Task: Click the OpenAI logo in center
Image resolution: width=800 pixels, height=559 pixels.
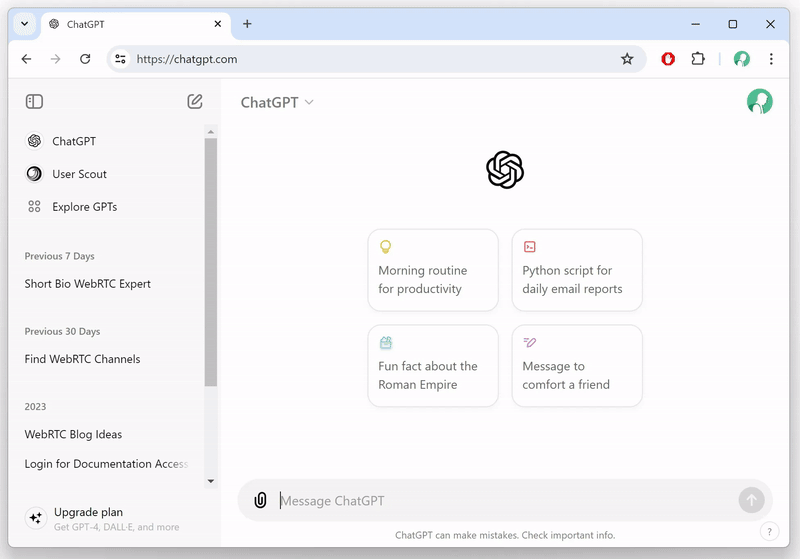Action: tap(505, 170)
